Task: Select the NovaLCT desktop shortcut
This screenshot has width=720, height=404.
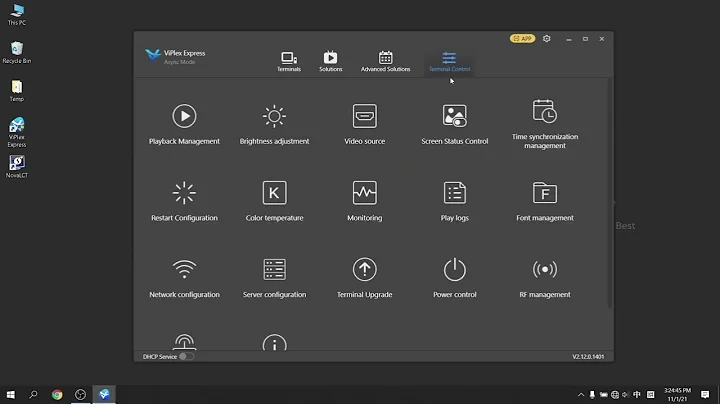Action: 17,166
